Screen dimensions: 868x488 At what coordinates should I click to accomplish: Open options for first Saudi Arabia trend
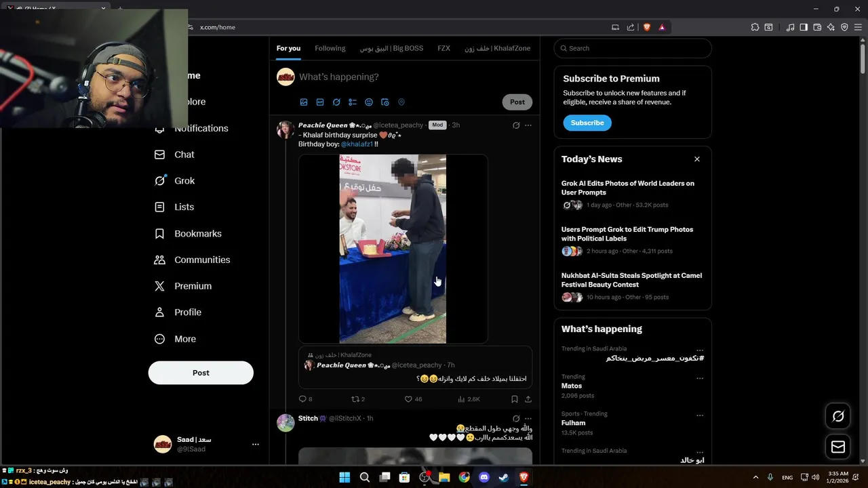[x=700, y=350]
